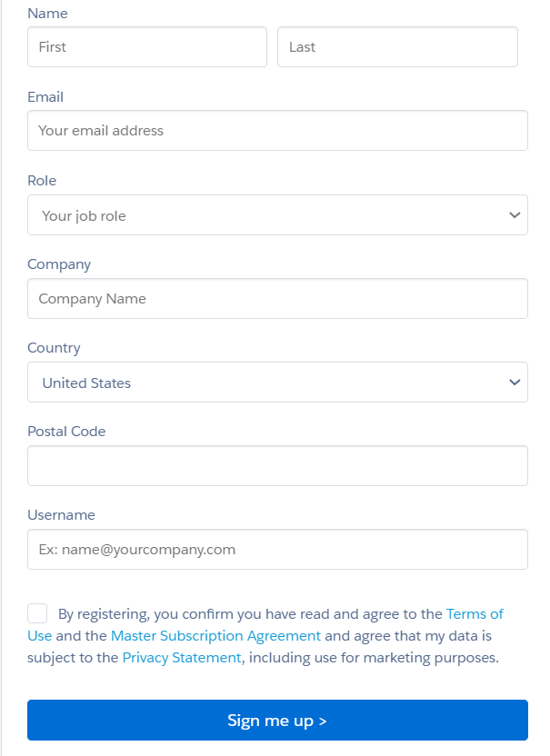
Task: Click the Email field label
Action: coord(45,97)
